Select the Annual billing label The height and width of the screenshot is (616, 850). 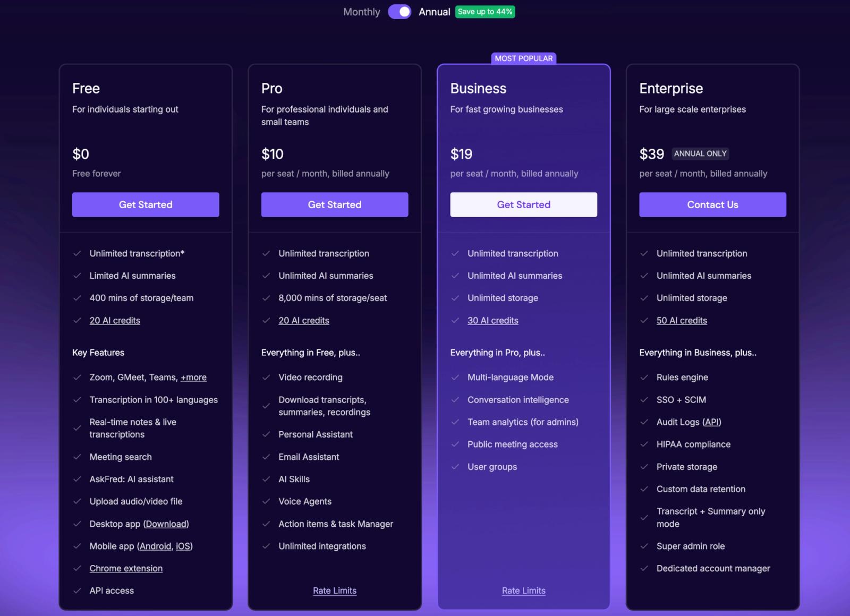click(x=434, y=12)
